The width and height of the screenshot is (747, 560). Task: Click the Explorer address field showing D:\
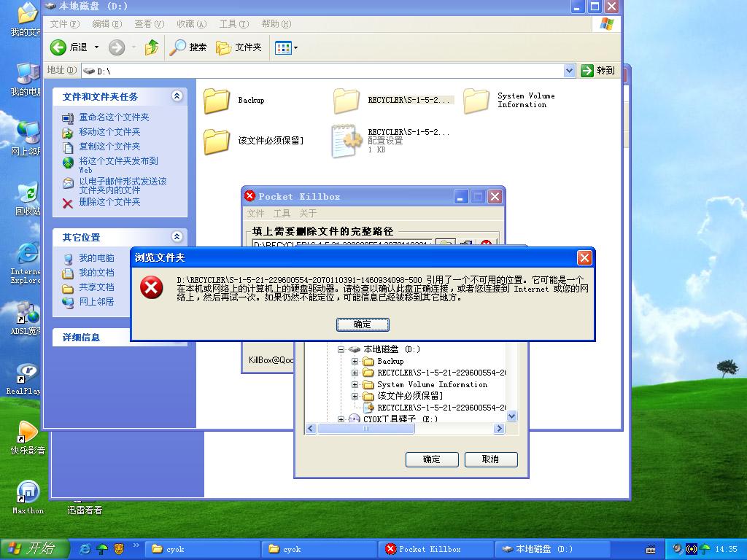(x=329, y=71)
